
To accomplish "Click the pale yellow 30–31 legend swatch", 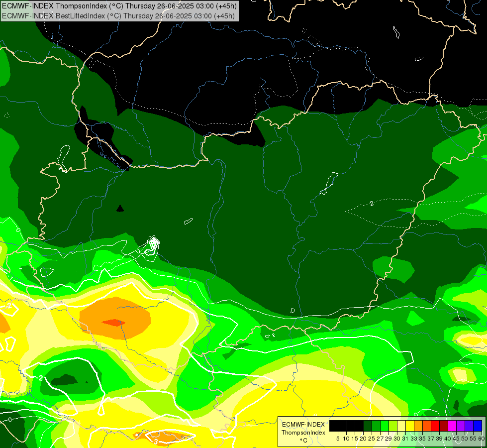I will pos(401,426).
